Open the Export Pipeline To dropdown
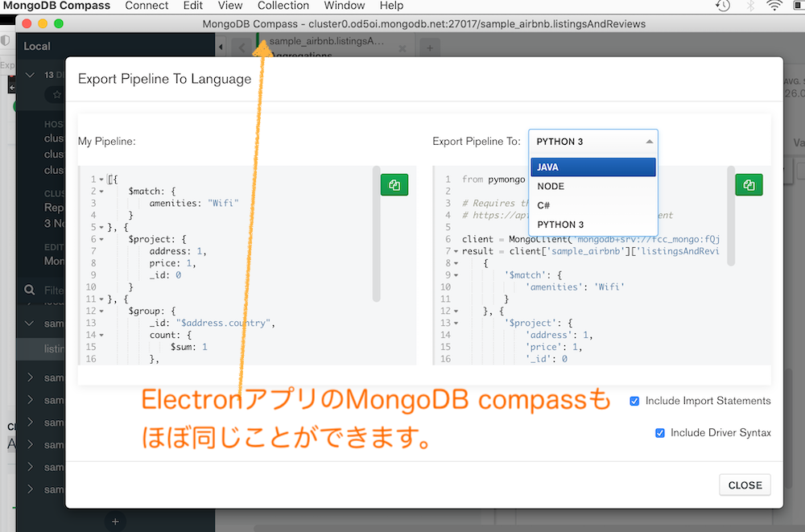Image resolution: width=805 pixels, height=532 pixels. click(x=593, y=142)
